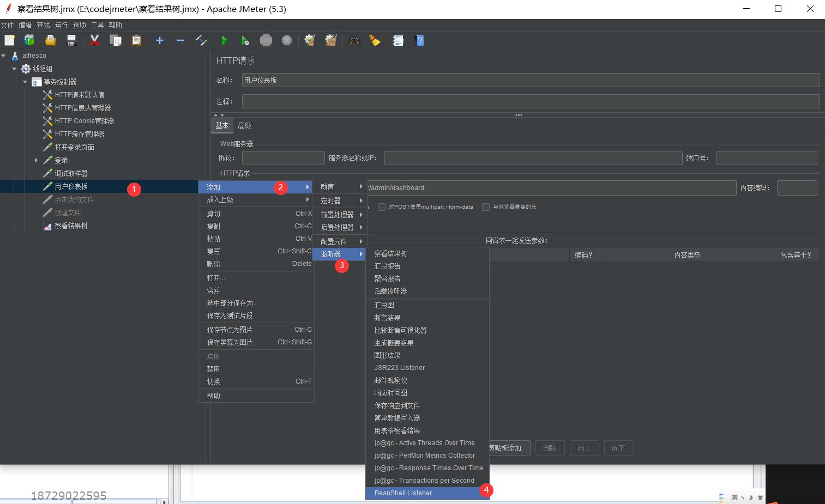This screenshot has width=825, height=504.
Task: Click the 向下 button
Action: [618, 448]
